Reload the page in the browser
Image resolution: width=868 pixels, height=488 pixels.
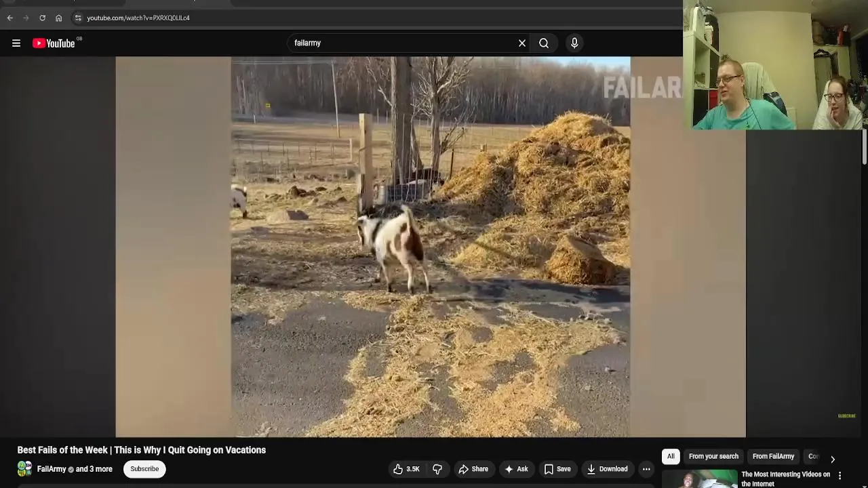pos(42,18)
